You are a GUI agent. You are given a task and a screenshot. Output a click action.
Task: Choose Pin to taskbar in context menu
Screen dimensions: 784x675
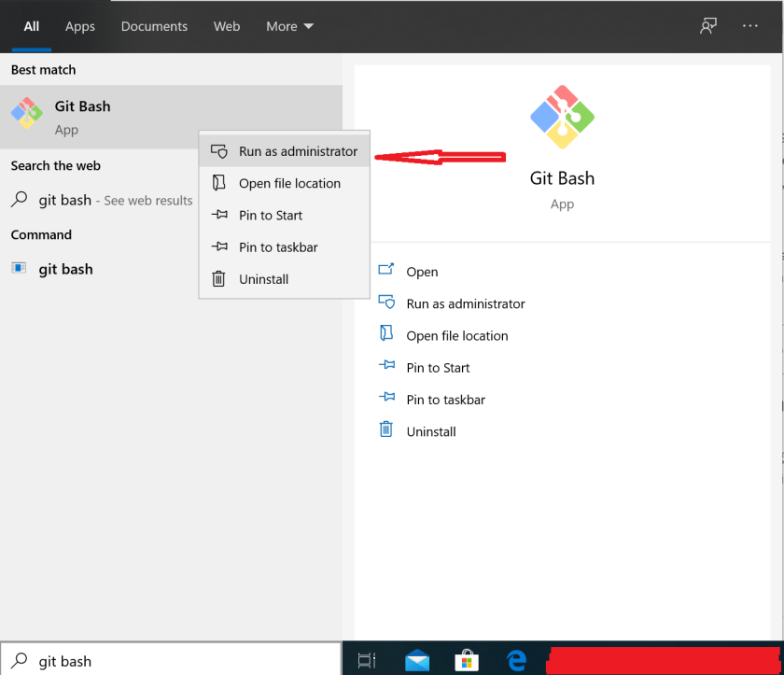pyautogui.click(x=284, y=247)
